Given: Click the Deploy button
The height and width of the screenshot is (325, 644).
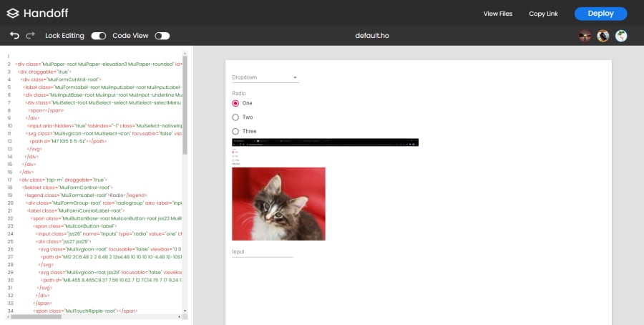Looking at the screenshot, I should point(600,13).
